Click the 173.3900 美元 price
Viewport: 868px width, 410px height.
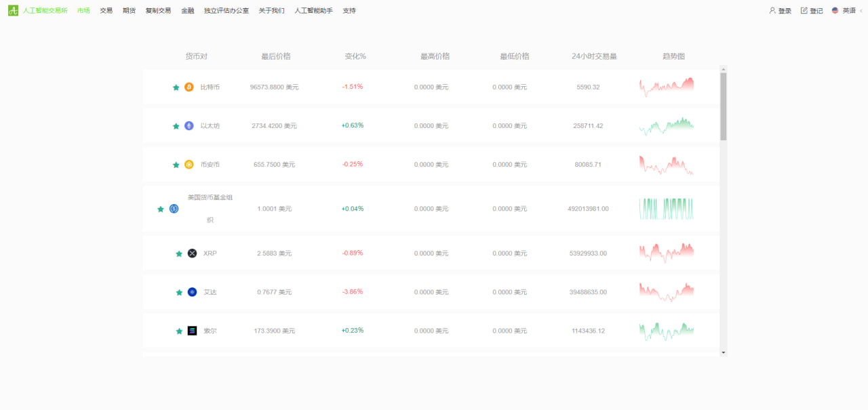click(x=274, y=331)
